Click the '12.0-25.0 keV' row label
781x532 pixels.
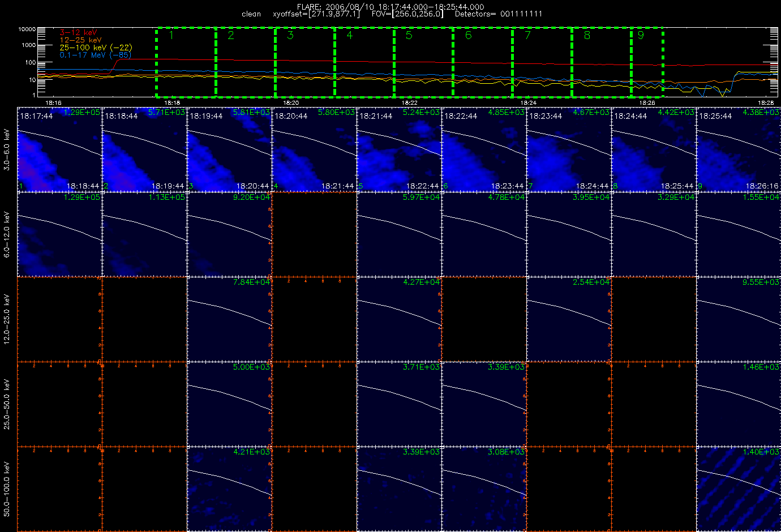point(7,319)
